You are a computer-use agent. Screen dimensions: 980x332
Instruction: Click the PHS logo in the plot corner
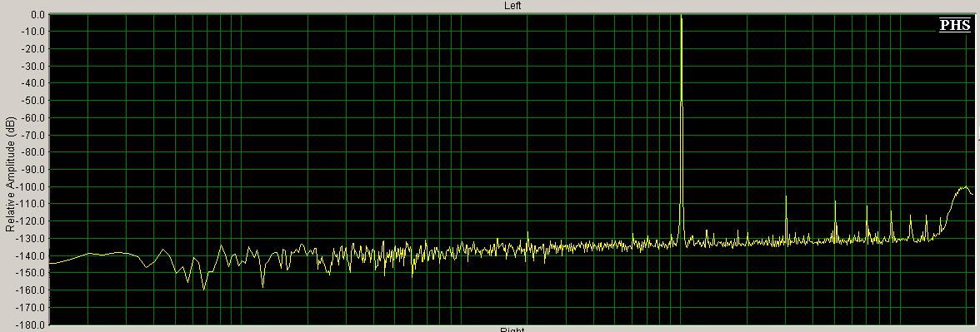(x=955, y=25)
